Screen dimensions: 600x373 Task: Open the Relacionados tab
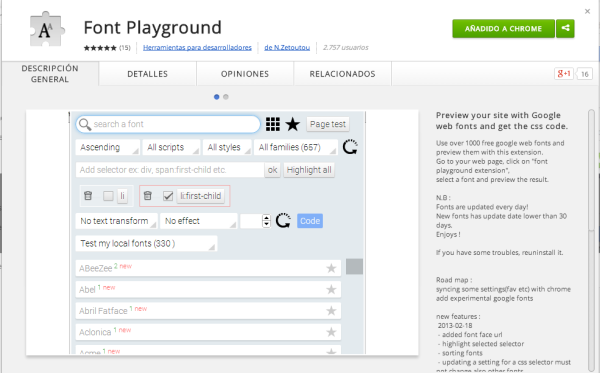(x=342, y=74)
